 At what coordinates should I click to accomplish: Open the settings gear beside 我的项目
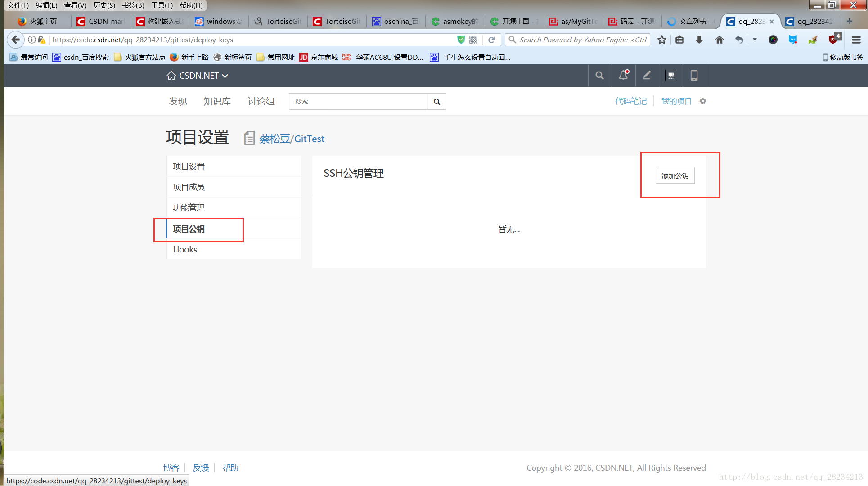703,101
